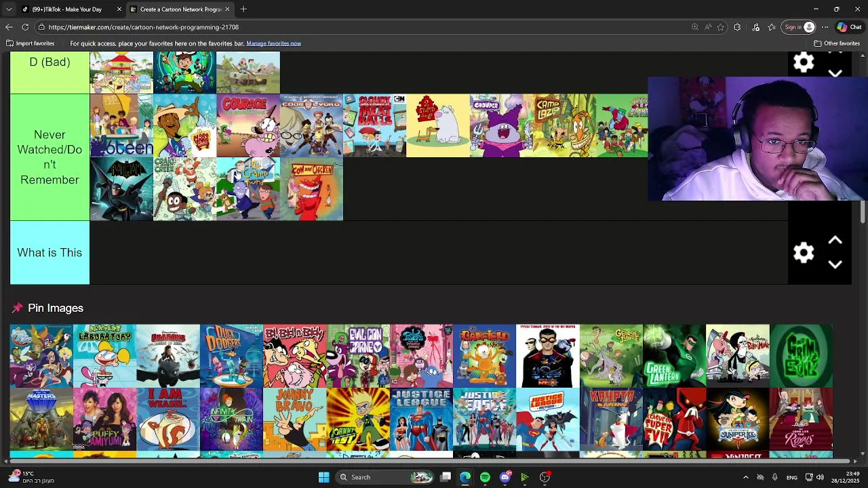Screen dimensions: 868x488
Task: Open the Favorites list icon
Action: click(772, 27)
